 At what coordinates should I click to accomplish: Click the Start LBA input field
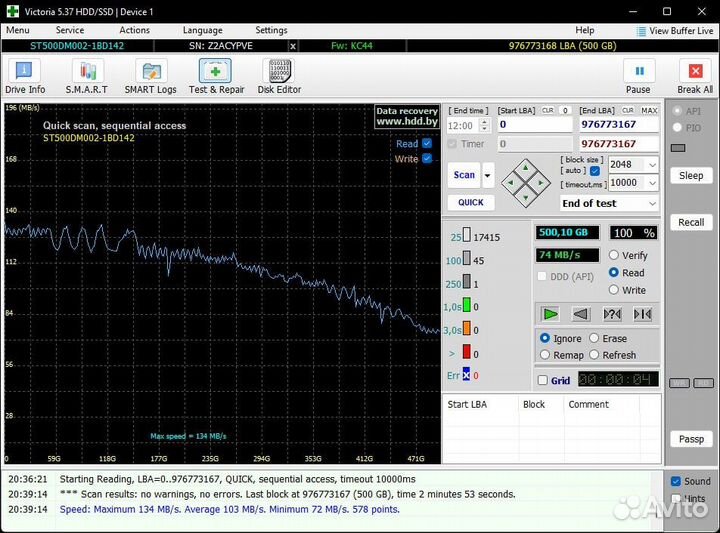pos(534,125)
